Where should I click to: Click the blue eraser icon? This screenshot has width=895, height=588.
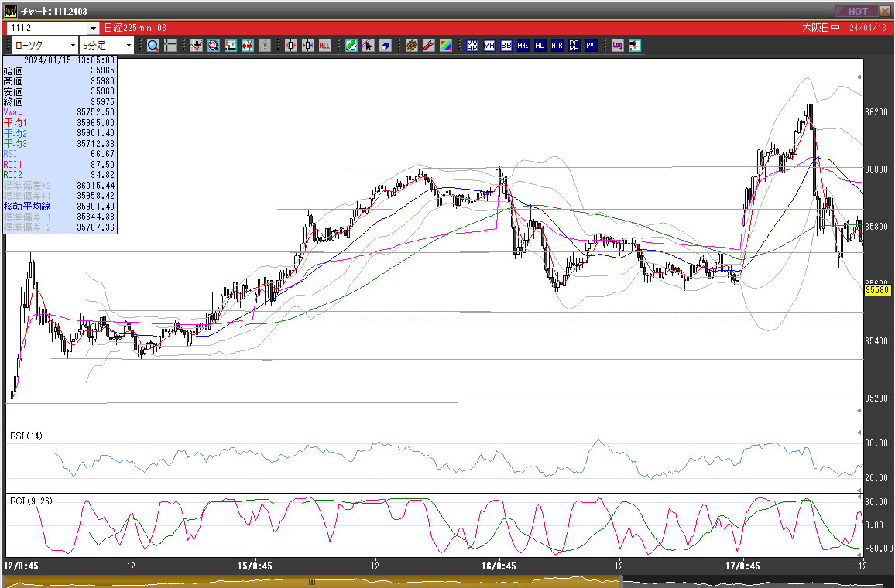[386, 46]
